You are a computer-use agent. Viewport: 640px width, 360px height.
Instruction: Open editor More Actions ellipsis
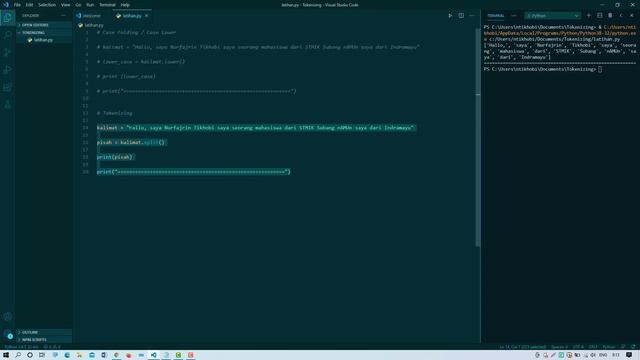[x=472, y=16]
